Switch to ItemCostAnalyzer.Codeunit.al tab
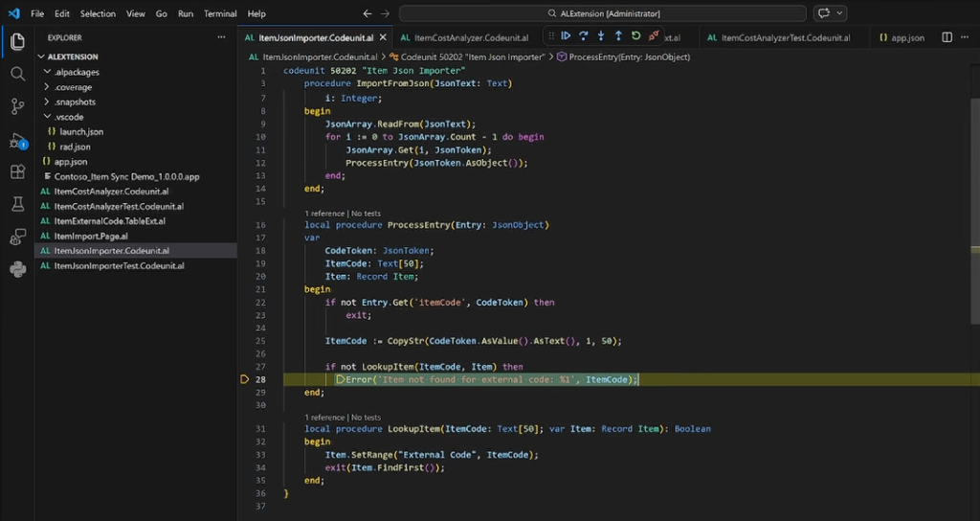The width and height of the screenshot is (980, 521). click(x=464, y=37)
